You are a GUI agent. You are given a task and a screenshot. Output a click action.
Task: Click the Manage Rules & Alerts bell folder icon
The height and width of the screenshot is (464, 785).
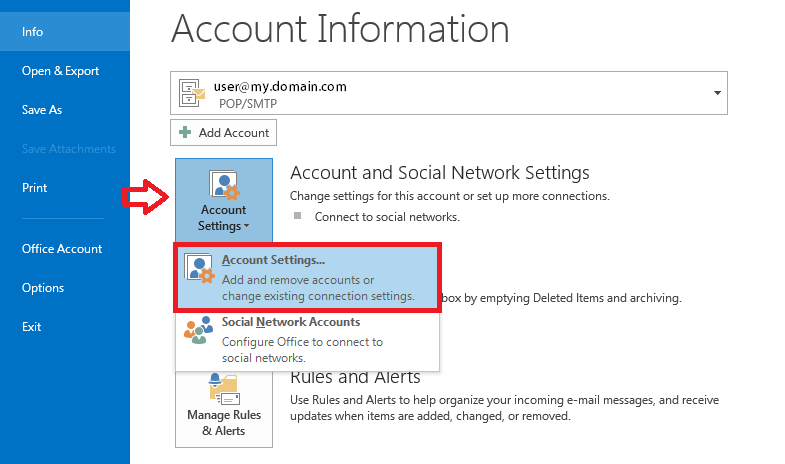pos(224,389)
